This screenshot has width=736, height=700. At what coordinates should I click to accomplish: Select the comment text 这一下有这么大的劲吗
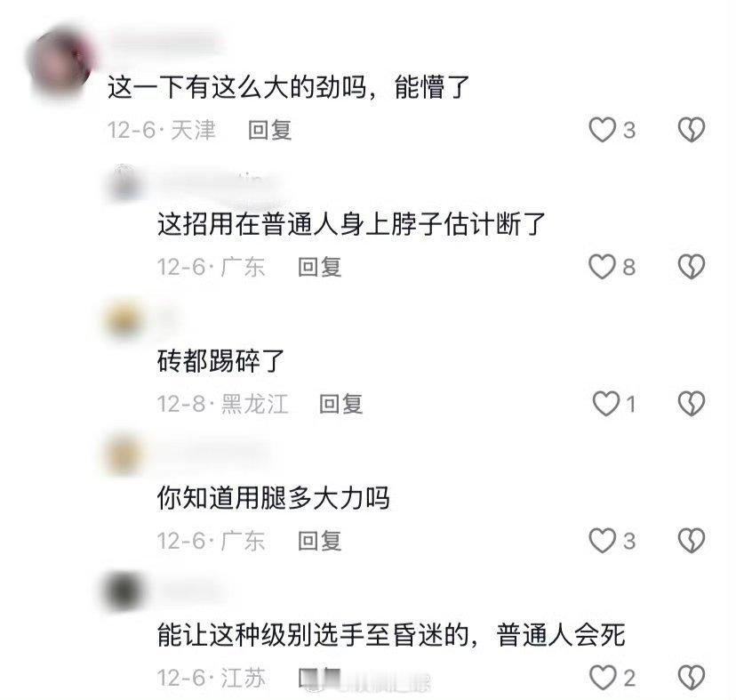(237, 87)
